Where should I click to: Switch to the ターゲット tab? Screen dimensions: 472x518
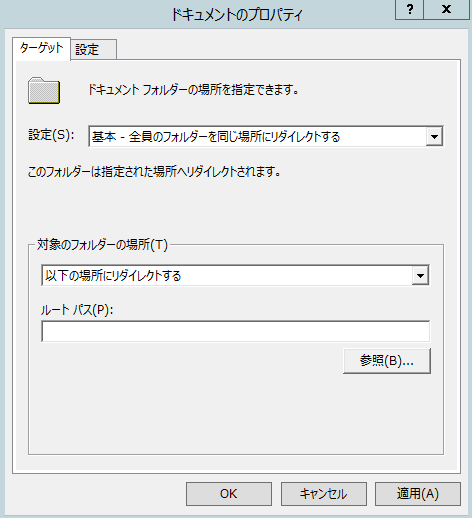point(41,48)
